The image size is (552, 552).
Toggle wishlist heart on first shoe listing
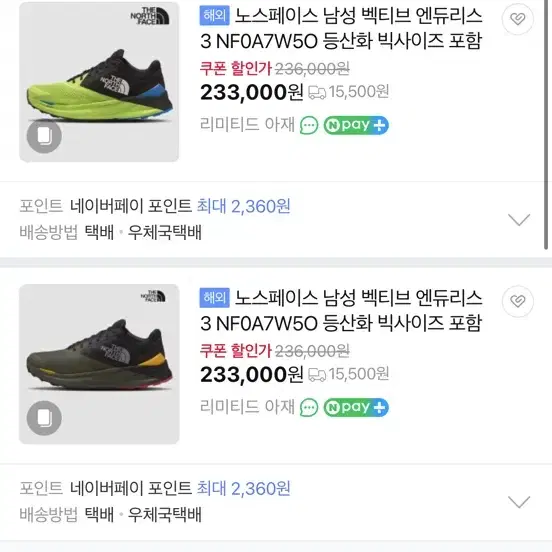click(518, 19)
